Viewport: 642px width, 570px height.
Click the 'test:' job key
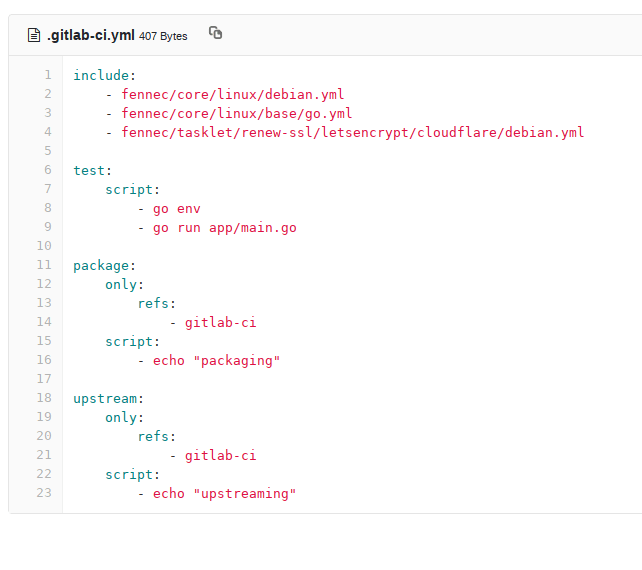click(x=93, y=170)
